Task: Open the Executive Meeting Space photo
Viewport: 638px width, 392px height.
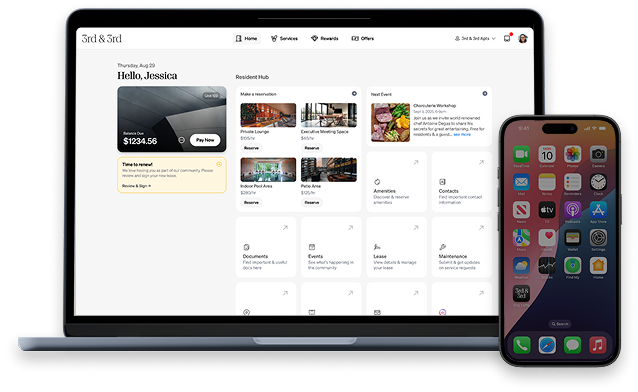Action: [x=329, y=115]
